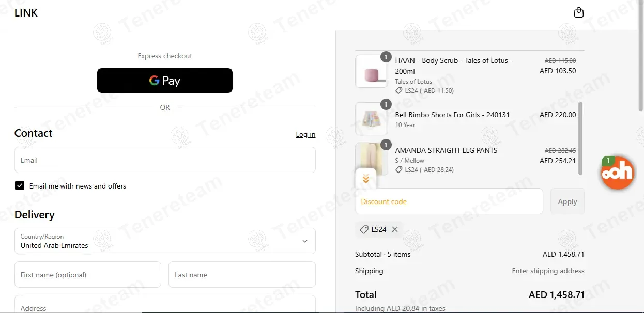Apply the discount code

pyautogui.click(x=568, y=201)
